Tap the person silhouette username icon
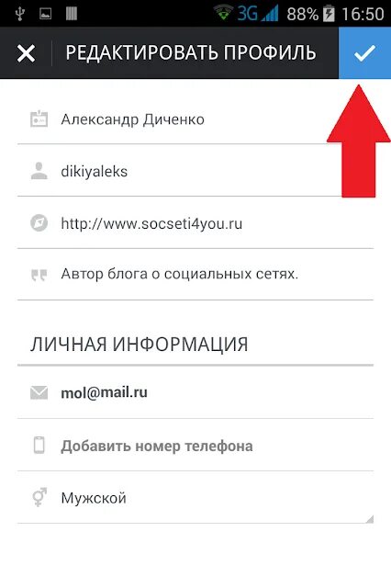391x588 pixels. [x=39, y=172]
